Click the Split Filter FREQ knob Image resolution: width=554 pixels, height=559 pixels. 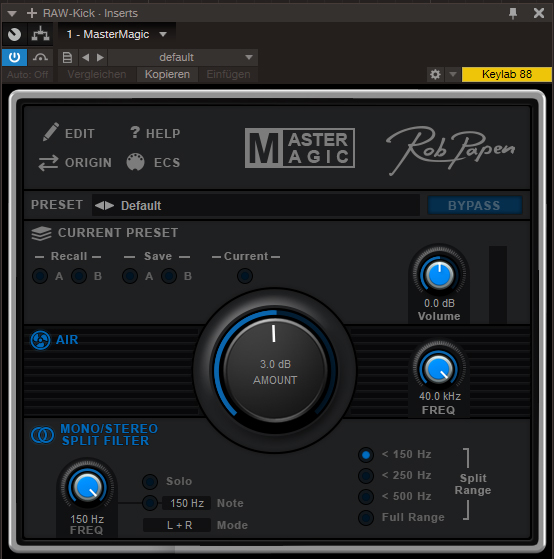[x=87, y=487]
